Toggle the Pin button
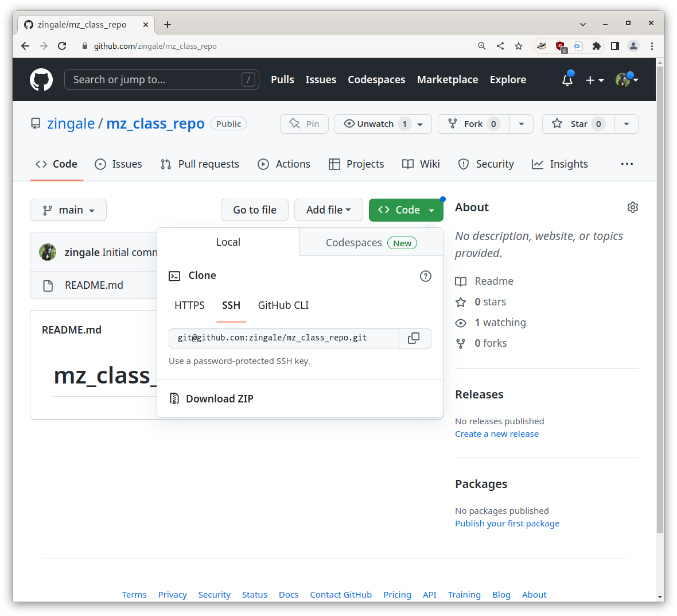This screenshot has height=616, width=677. (304, 123)
